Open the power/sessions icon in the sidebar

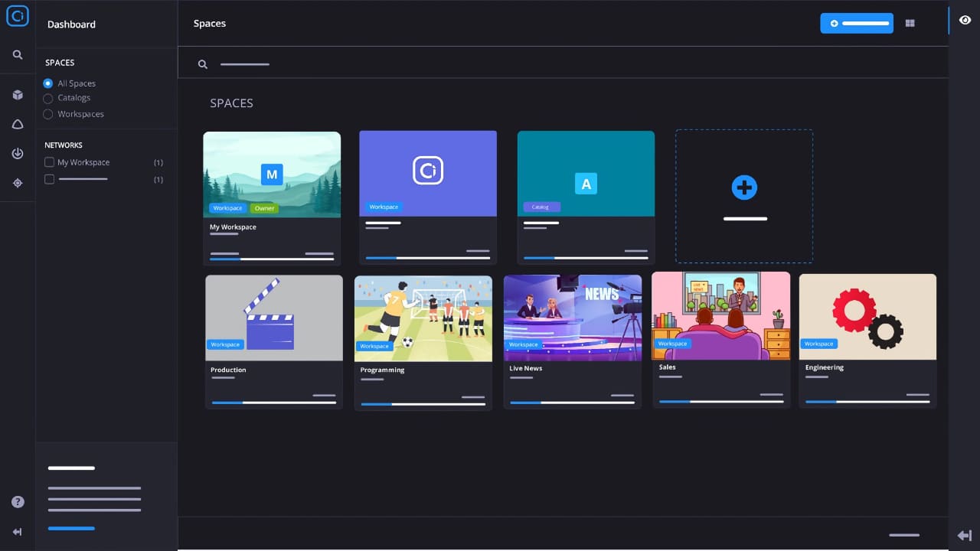pos(17,153)
